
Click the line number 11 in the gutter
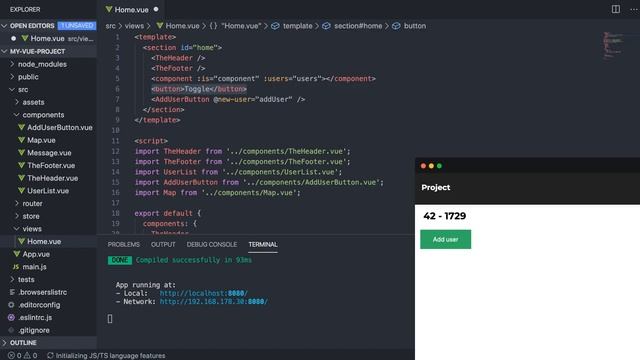pyautogui.click(x=116, y=141)
